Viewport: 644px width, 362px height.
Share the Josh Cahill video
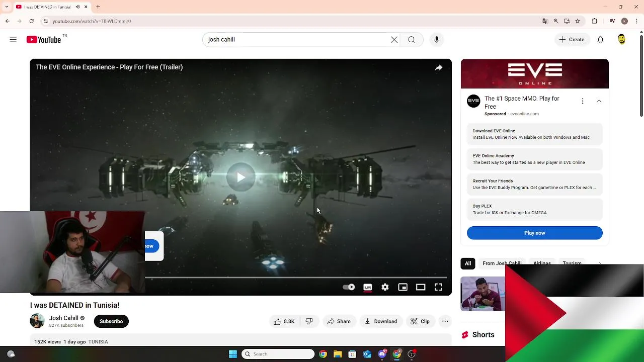click(x=339, y=321)
